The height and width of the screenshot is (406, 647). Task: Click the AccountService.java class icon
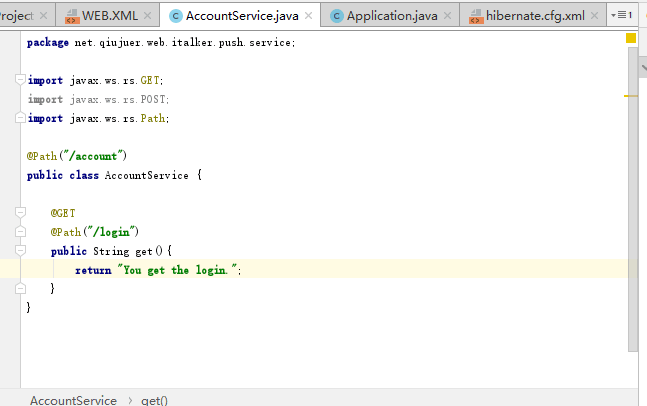coord(175,16)
